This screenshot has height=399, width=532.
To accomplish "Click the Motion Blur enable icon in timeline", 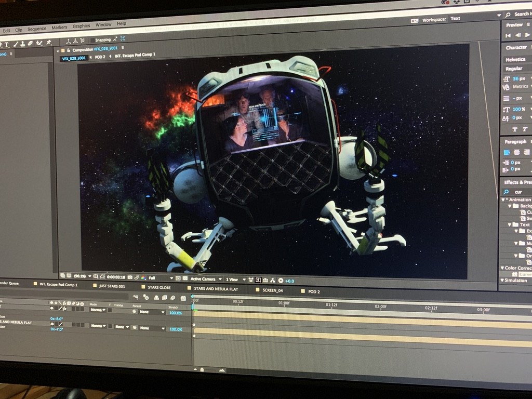I will pos(172,298).
